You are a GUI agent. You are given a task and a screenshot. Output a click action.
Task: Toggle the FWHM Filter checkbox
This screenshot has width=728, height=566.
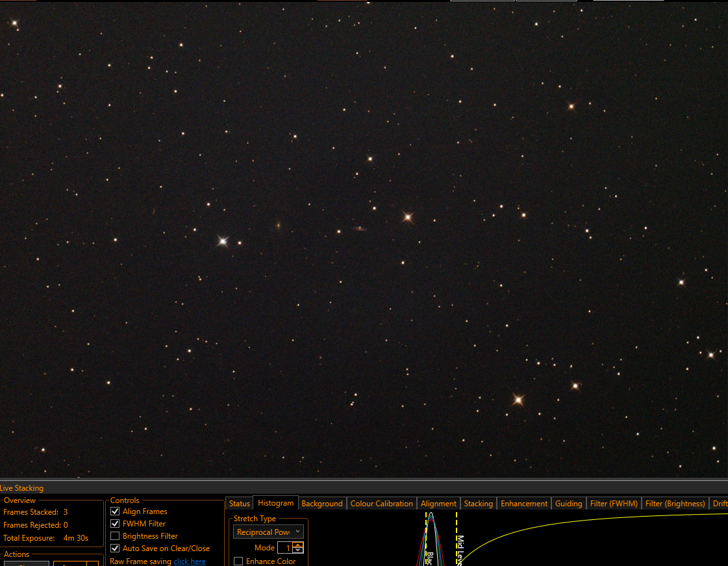point(115,523)
